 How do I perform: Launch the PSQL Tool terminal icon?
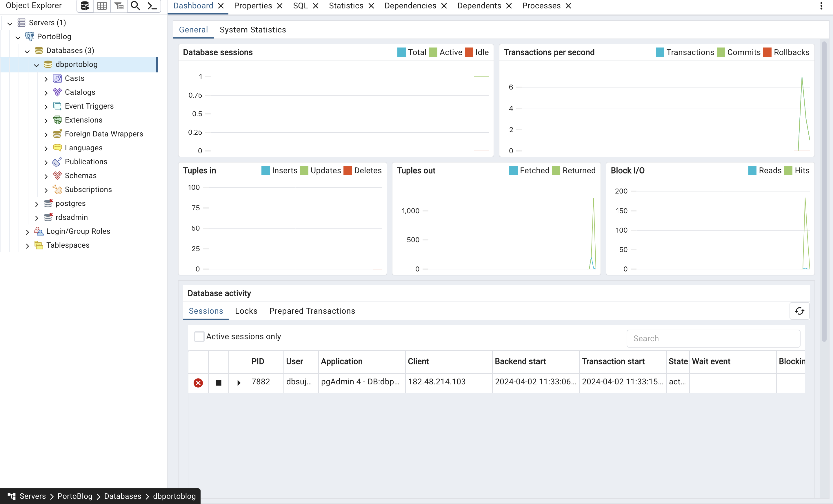[152, 6]
